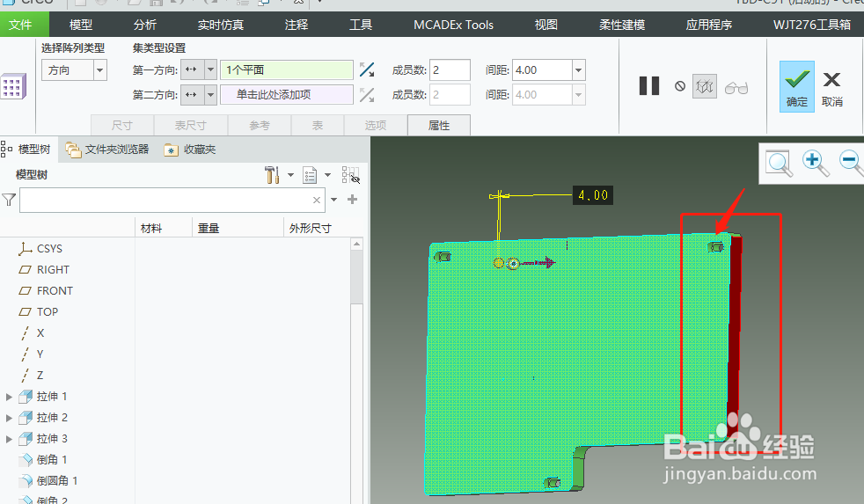
Task: Click the 材料 column header
Action: pos(151,228)
